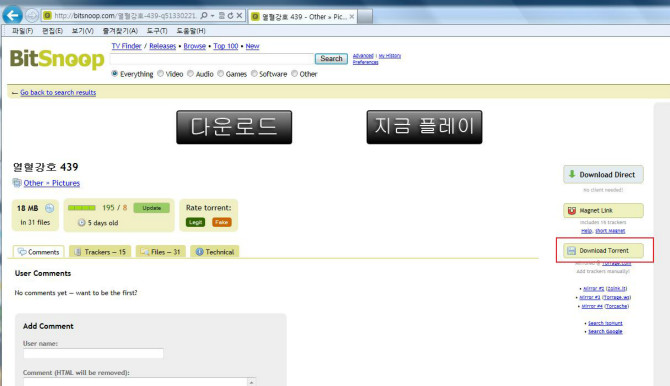Click the Download Direct button
This screenshot has width=670, height=386.
click(603, 174)
